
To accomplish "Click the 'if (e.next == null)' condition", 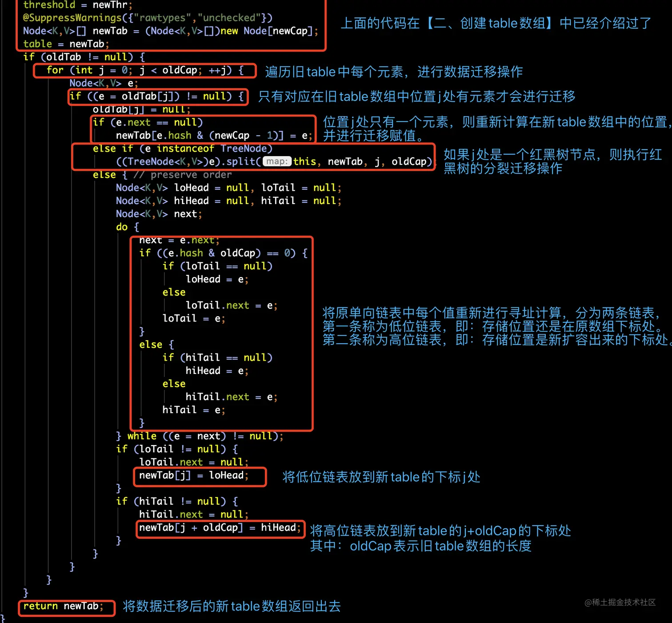I will pyautogui.click(x=148, y=122).
